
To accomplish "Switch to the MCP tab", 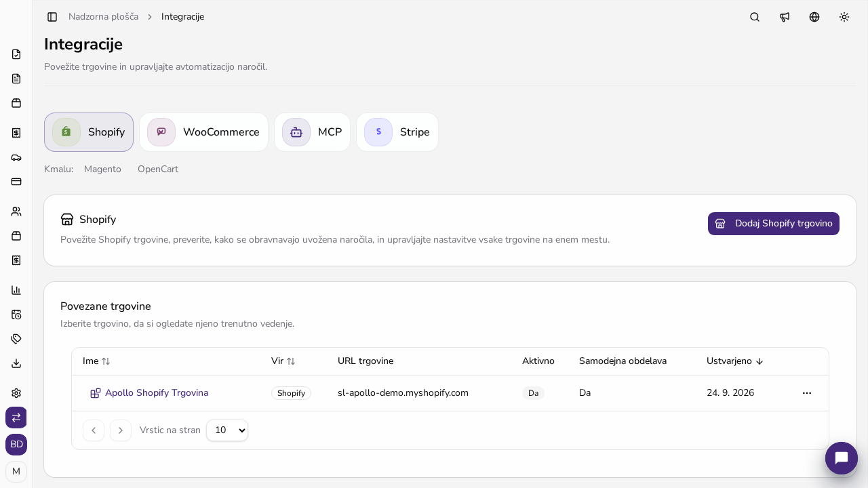I will tap(312, 132).
